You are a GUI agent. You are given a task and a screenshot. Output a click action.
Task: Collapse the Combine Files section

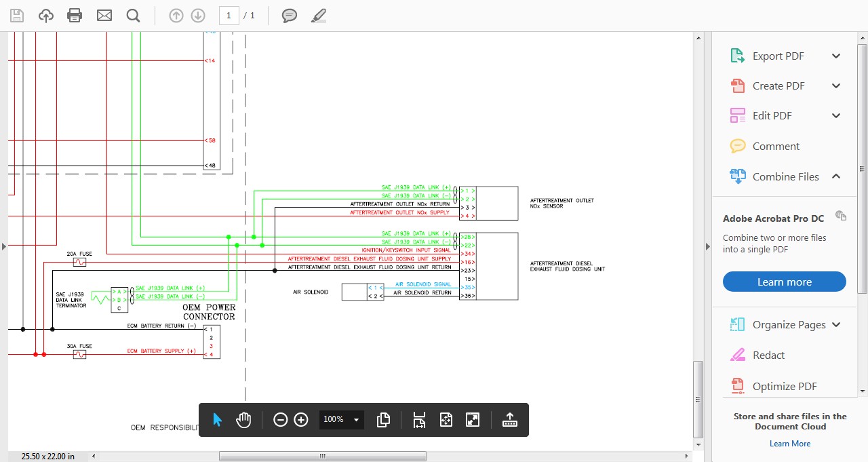[x=836, y=176]
